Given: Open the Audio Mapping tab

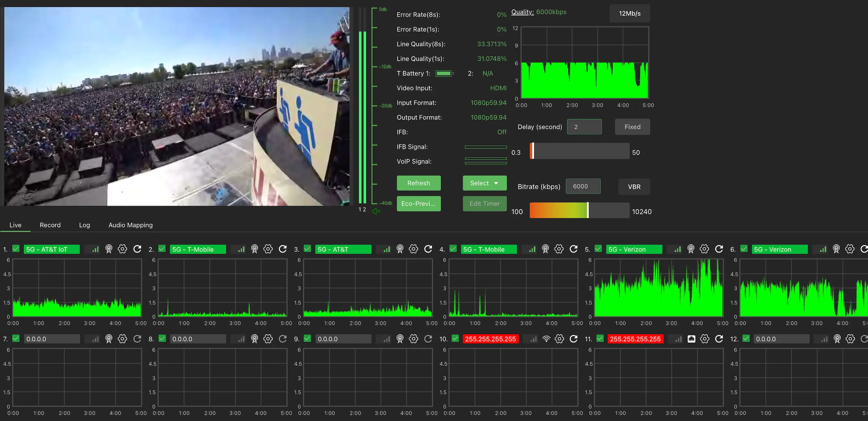Looking at the screenshot, I should coord(130,225).
